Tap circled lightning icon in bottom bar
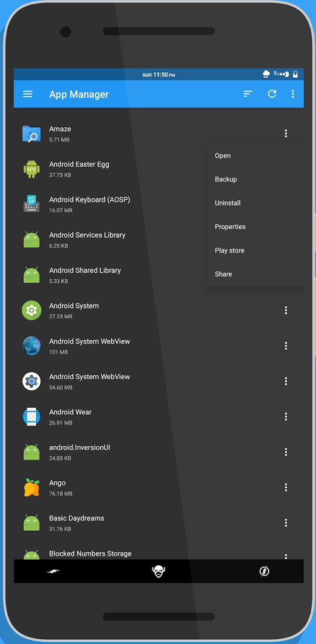This screenshot has height=644, width=316. 265,571
